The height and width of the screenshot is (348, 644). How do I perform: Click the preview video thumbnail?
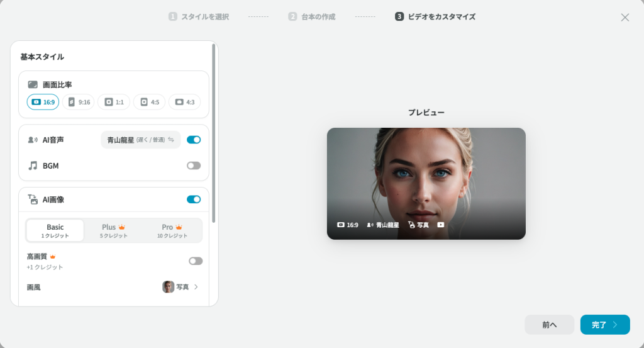point(426,183)
